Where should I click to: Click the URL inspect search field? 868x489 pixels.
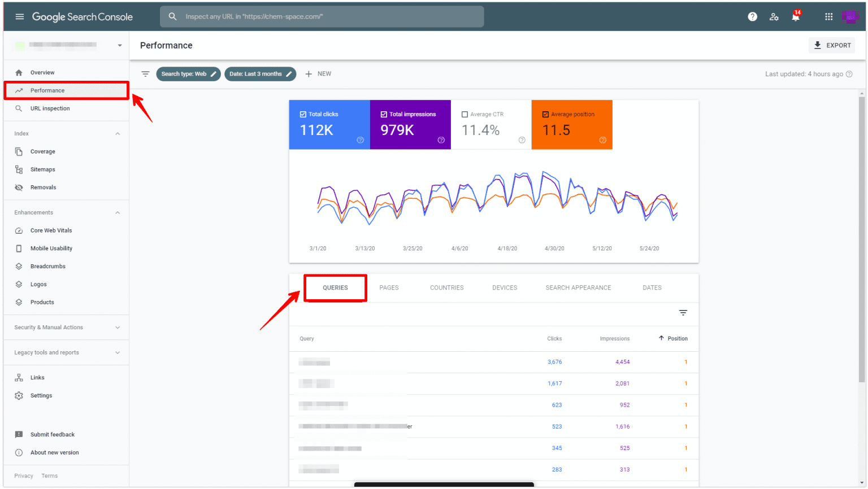click(322, 16)
